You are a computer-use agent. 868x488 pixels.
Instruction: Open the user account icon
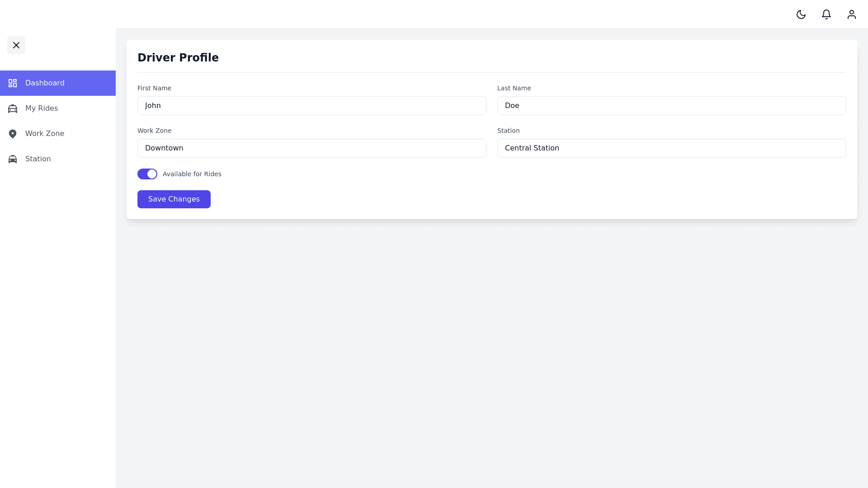[852, 14]
